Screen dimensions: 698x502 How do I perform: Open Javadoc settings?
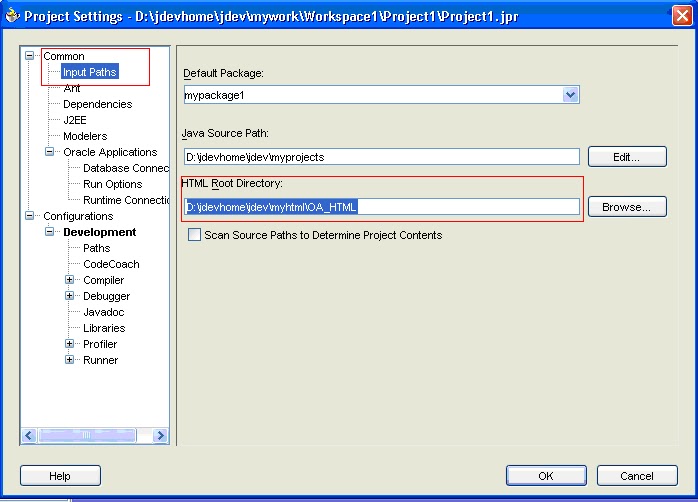click(x=104, y=312)
